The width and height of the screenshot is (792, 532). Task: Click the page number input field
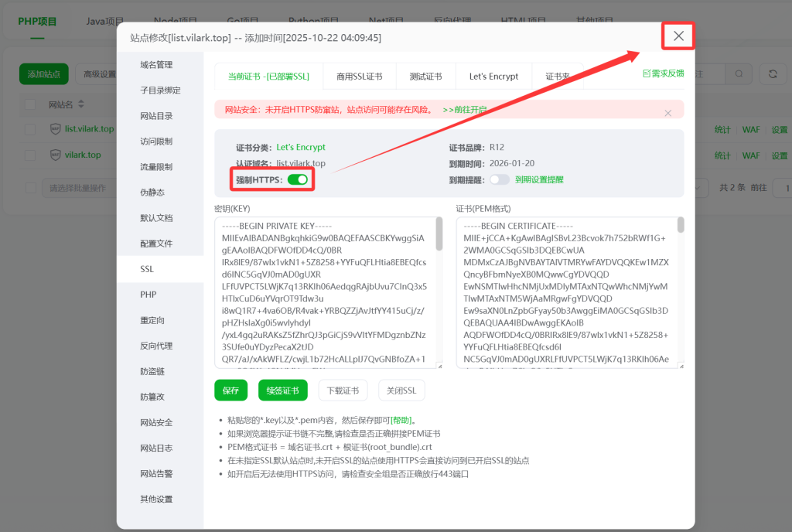click(x=785, y=187)
